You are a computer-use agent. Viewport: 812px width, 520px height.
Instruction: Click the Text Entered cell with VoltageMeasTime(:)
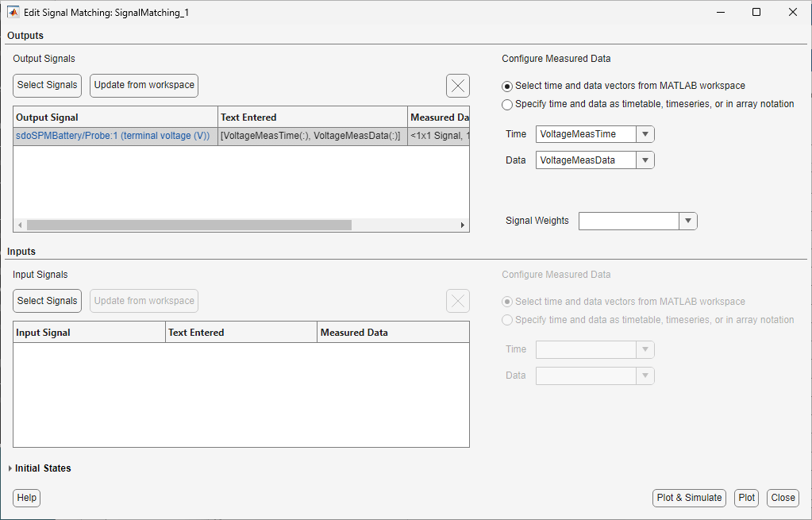tap(313, 136)
